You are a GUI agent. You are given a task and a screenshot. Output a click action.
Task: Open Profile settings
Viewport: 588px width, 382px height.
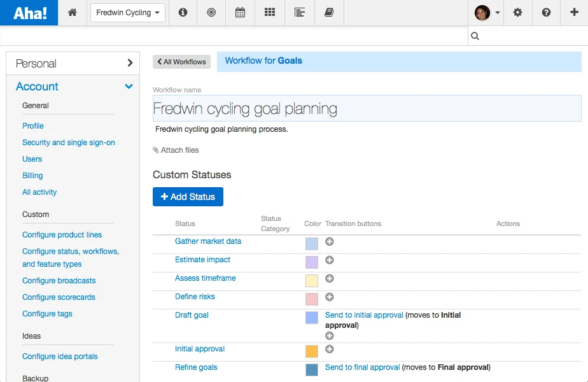[x=33, y=125]
